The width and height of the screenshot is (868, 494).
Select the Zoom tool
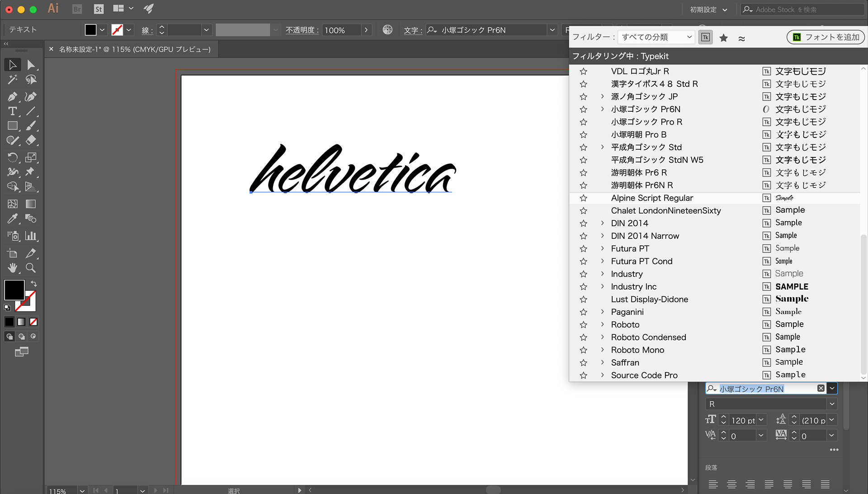click(x=31, y=268)
